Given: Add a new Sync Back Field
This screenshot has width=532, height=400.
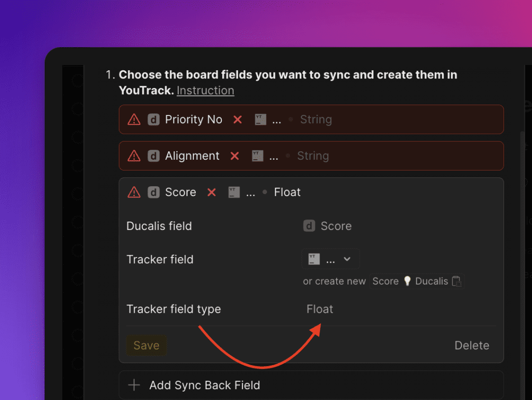Looking at the screenshot, I should coord(311,385).
